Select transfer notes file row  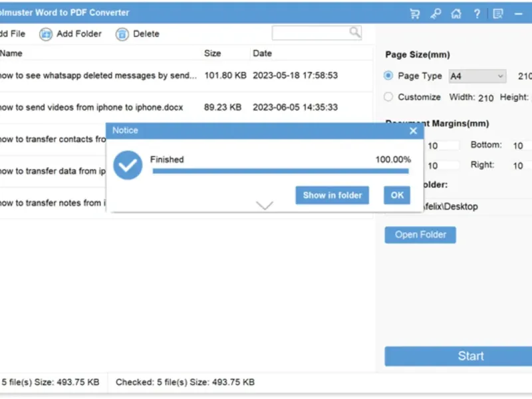(53, 203)
